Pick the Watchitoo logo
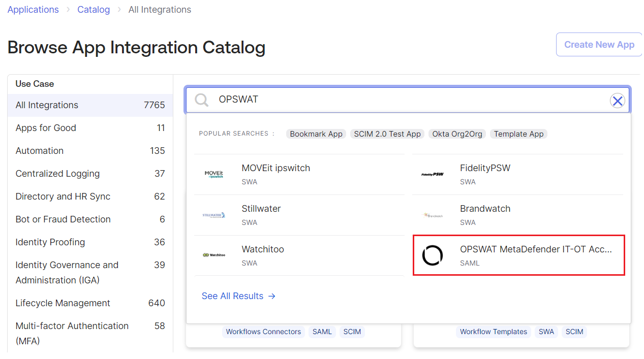644x359 pixels. point(214,255)
